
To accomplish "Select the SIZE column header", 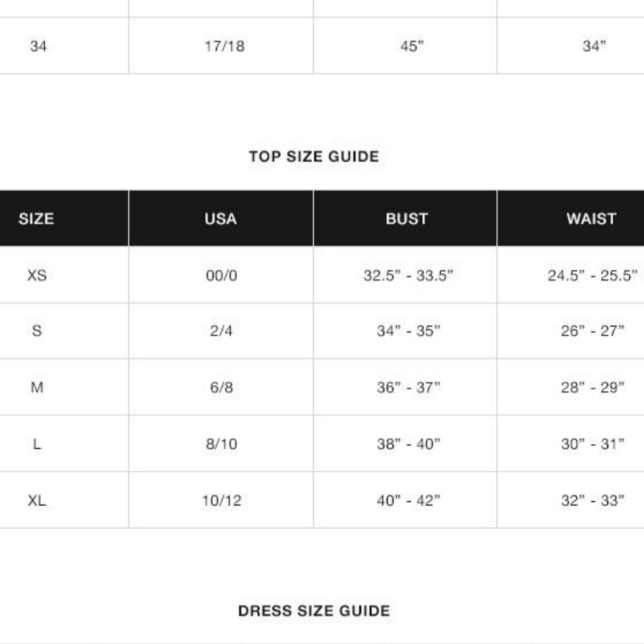I will (x=36, y=218).
